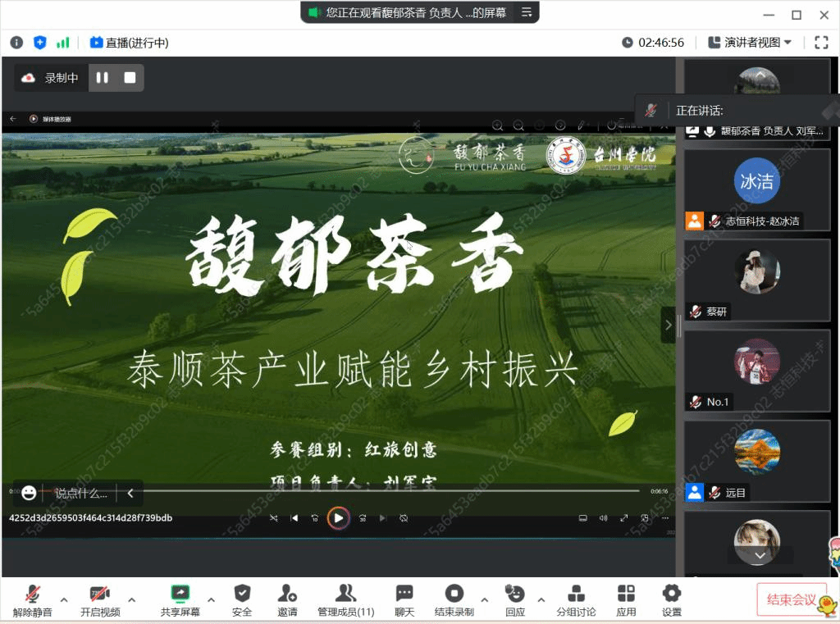Open the 安全 security shield icon

pos(242,594)
